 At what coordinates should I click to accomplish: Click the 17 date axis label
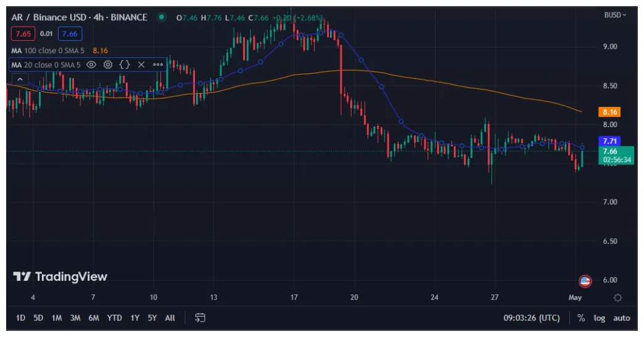point(294,297)
